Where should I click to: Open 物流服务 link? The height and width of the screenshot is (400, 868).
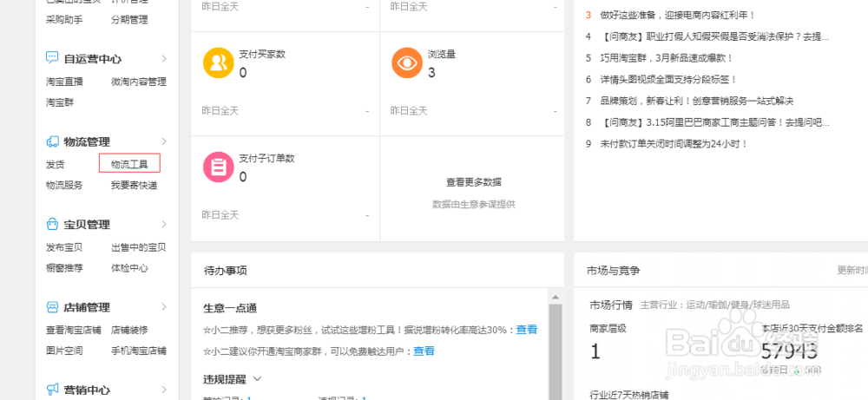[64, 186]
